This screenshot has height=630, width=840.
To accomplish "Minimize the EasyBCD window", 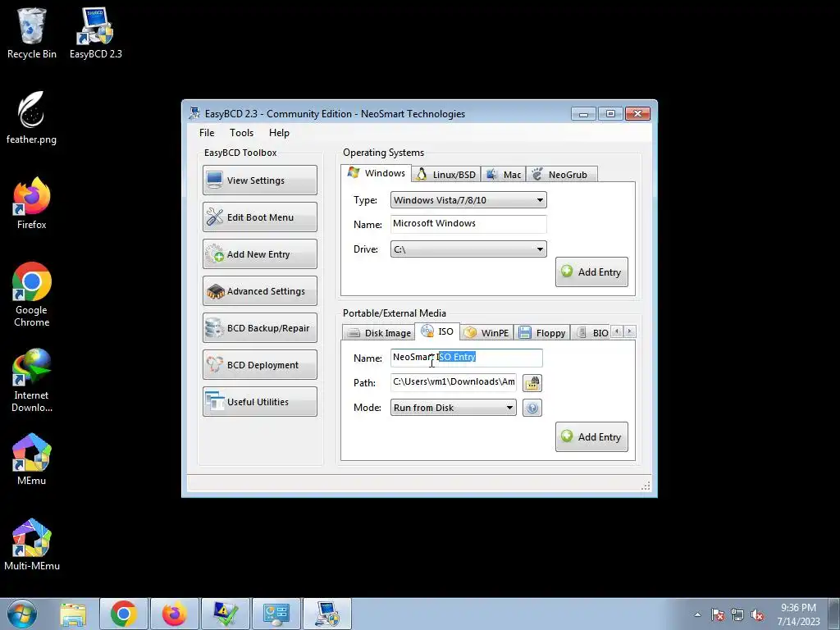I will click(583, 113).
